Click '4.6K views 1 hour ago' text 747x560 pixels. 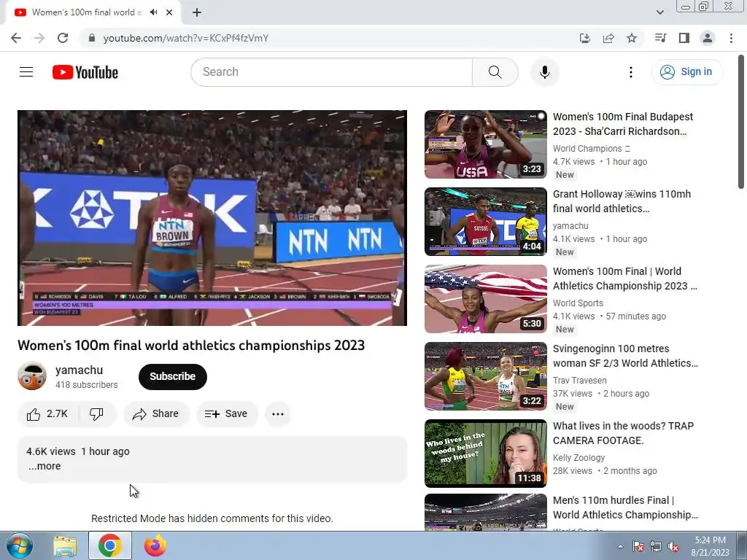coord(78,451)
